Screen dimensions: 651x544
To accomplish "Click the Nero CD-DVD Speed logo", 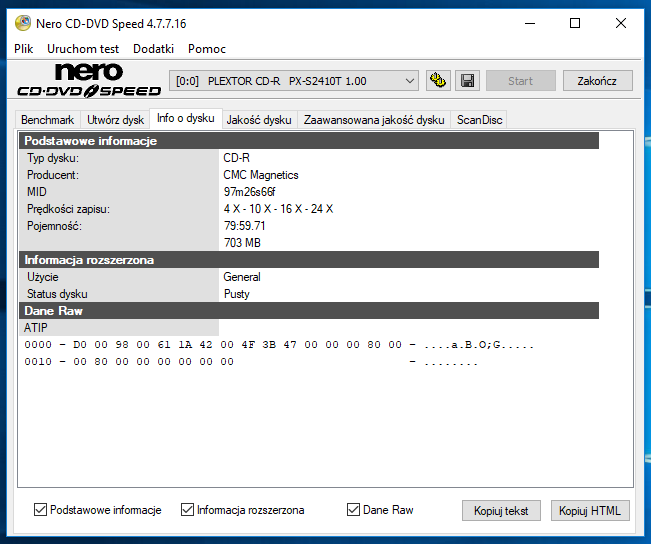I will click(89, 81).
